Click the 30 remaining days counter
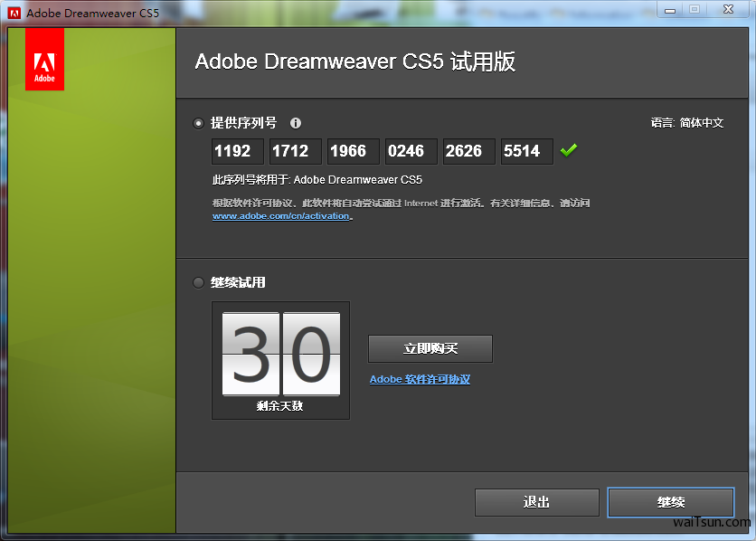The width and height of the screenshot is (756, 541). pyautogui.click(x=280, y=355)
